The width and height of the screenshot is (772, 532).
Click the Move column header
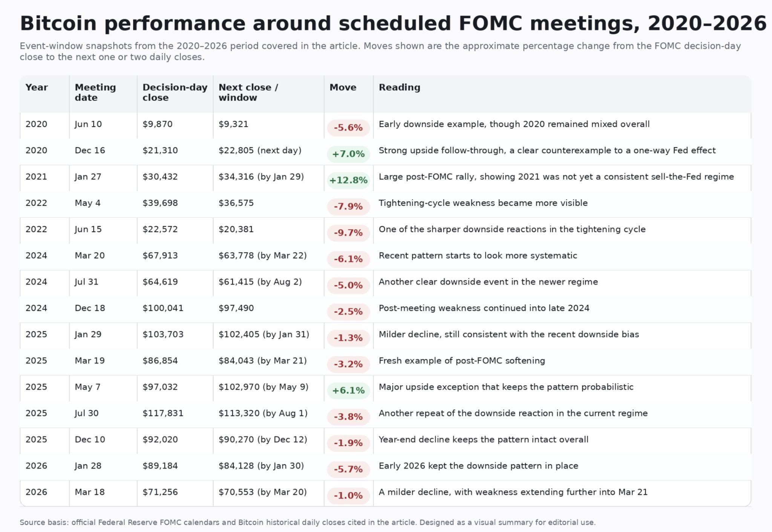[343, 87]
